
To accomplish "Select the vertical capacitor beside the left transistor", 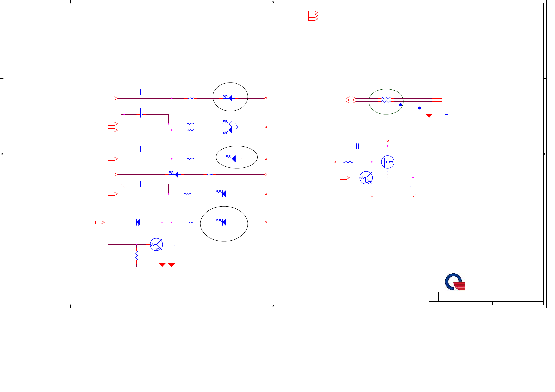I will pos(172,246).
